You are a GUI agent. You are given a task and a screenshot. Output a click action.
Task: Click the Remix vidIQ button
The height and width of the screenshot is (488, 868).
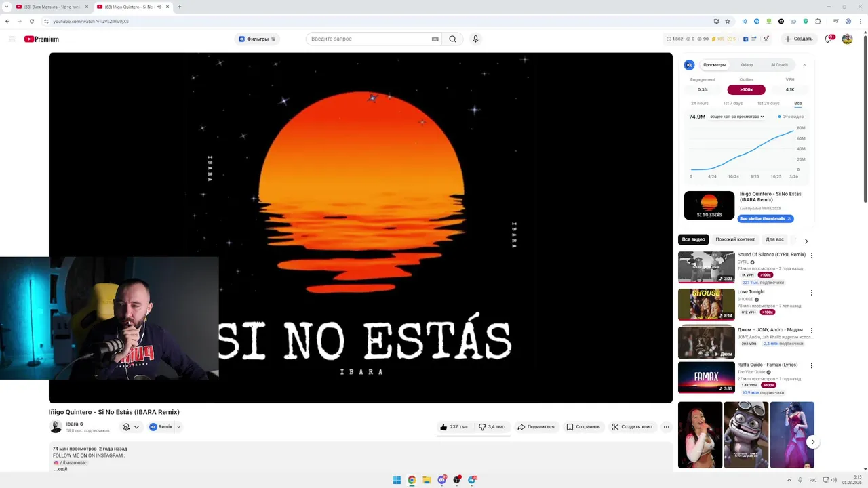pyautogui.click(x=161, y=427)
